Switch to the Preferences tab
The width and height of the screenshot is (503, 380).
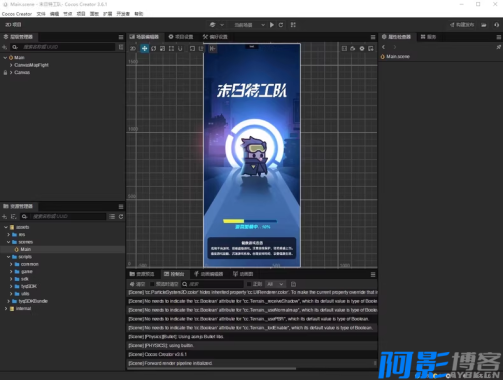(215, 37)
